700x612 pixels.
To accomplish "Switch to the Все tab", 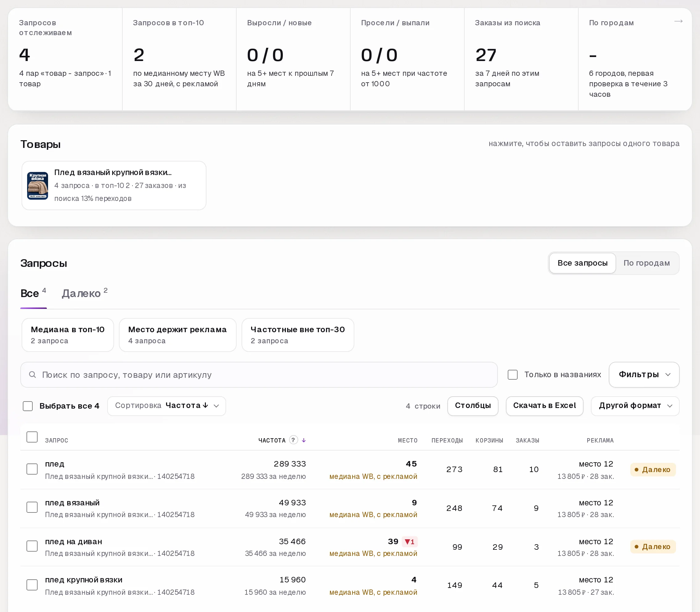I will click(x=34, y=293).
